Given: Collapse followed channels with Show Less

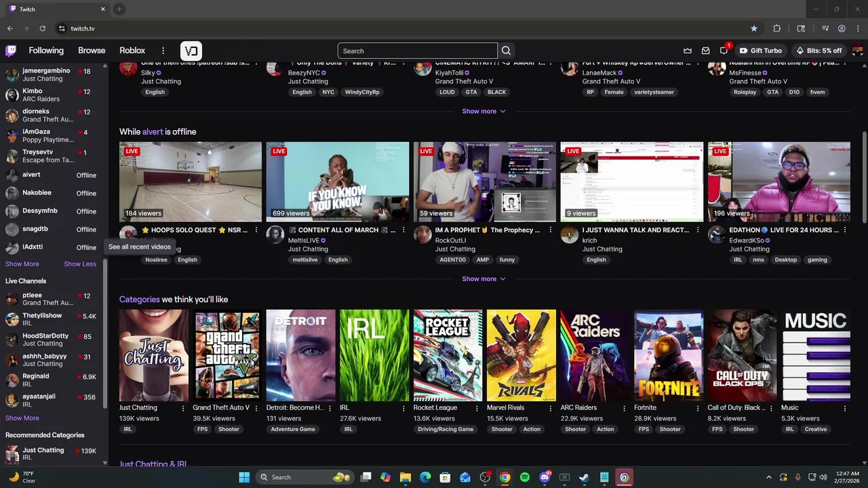Looking at the screenshot, I should pos(80,264).
